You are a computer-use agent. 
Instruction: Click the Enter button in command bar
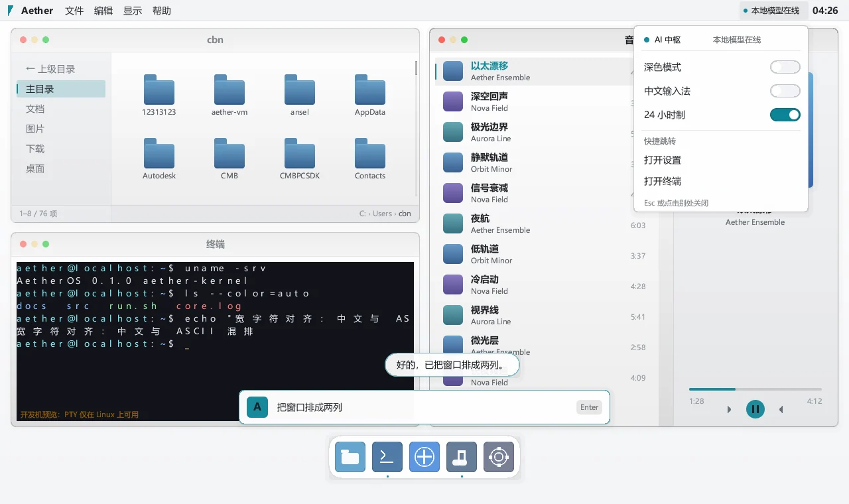click(x=589, y=407)
